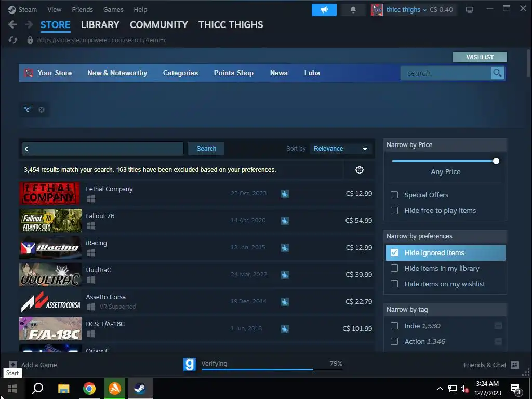Click the review thumbs-up icon for iRacing
532x399 pixels.
[285, 248]
